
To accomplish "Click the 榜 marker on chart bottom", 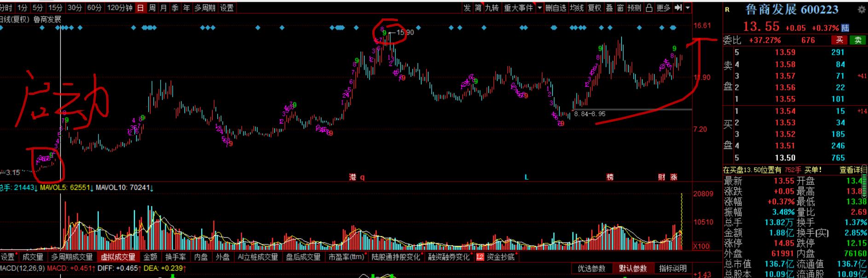I will point(610,177).
